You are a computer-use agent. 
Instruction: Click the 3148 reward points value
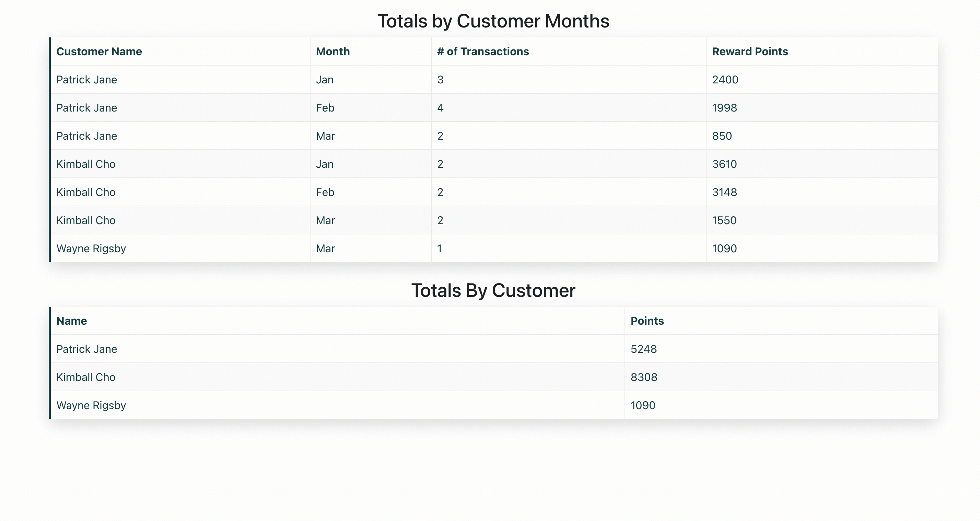pyautogui.click(x=724, y=192)
